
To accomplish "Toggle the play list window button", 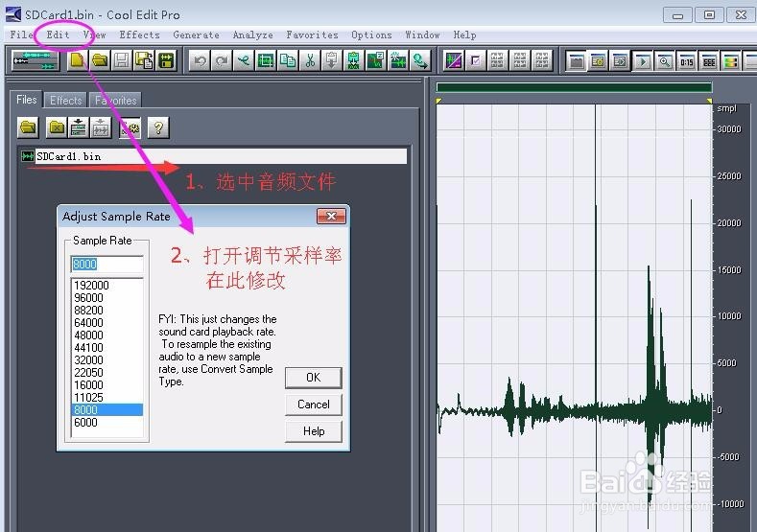I will [x=621, y=61].
